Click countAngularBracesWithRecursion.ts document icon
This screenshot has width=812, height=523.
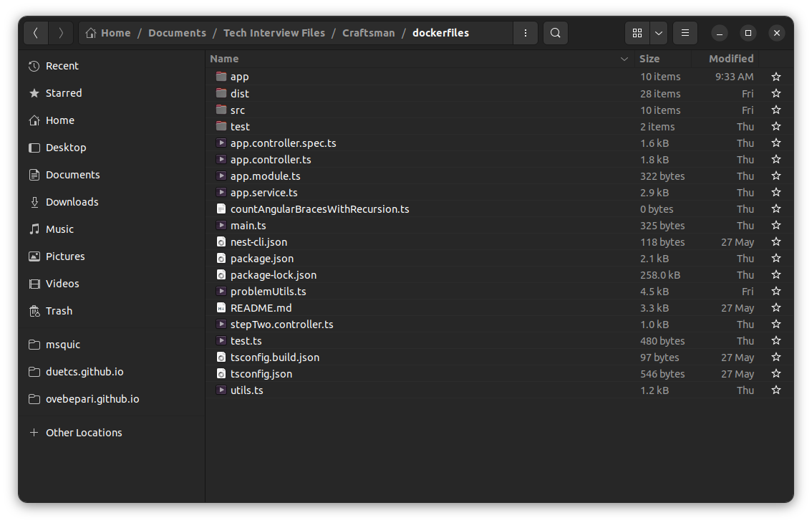pyautogui.click(x=221, y=209)
